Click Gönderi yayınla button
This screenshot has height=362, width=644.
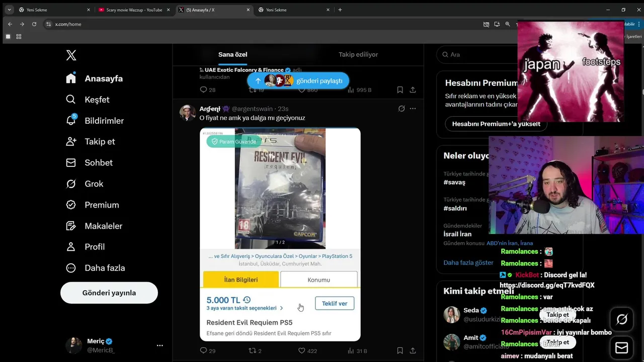point(109,293)
